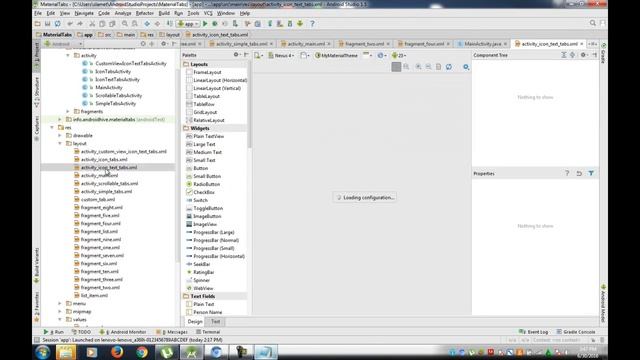Click the Firefox taskbar icon

[x=117, y=352]
